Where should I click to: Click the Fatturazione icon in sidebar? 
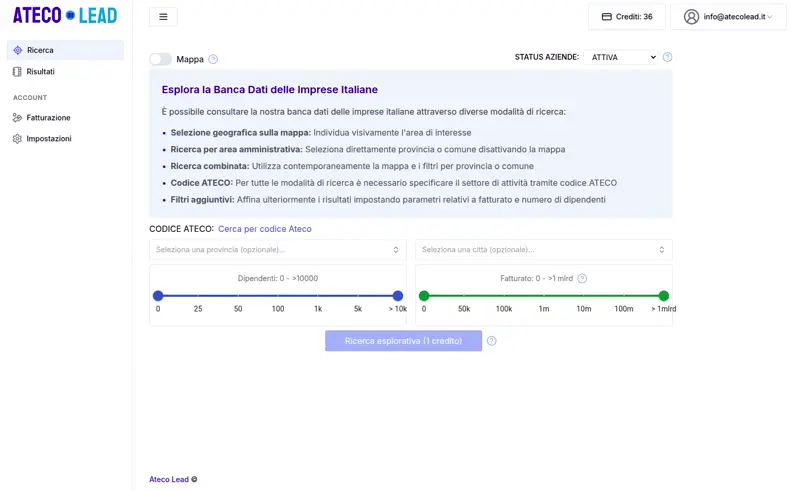17,117
